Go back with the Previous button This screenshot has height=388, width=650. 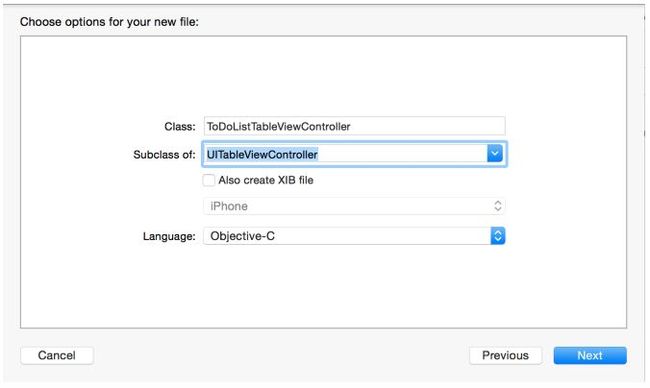[505, 356]
